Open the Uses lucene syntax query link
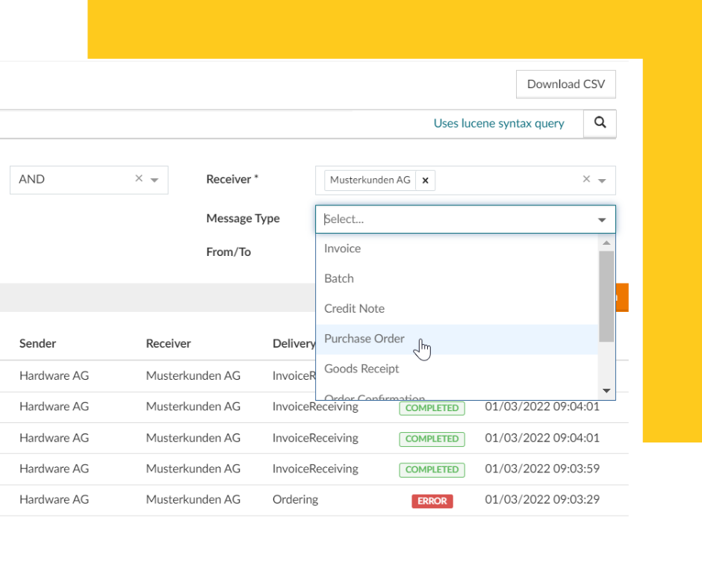The width and height of the screenshot is (702, 588). click(x=499, y=123)
